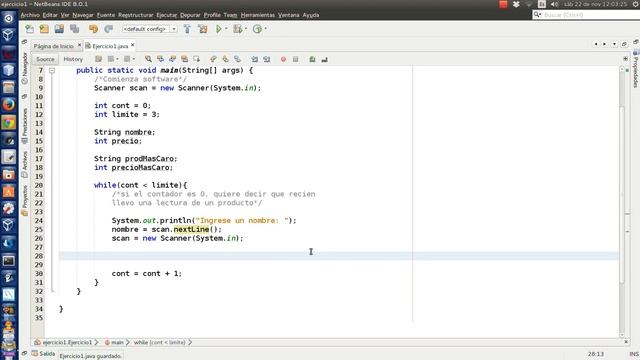Open the Navegar menu
This screenshot has height=360, width=640.
click(x=83, y=15)
